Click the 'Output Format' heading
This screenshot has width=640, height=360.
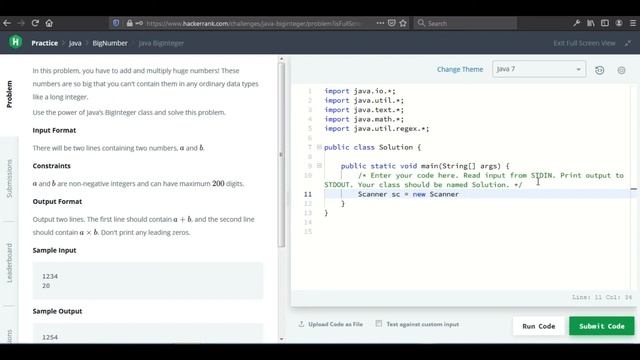click(x=57, y=201)
